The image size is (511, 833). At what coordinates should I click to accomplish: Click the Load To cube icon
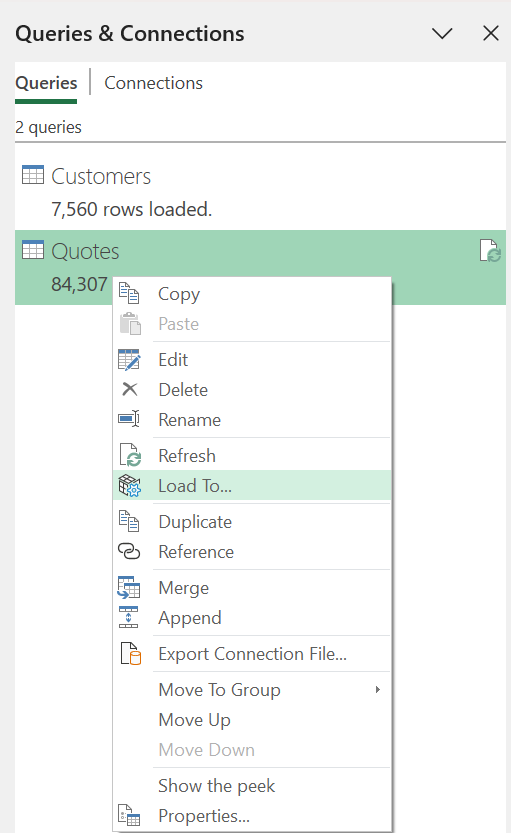click(x=129, y=486)
